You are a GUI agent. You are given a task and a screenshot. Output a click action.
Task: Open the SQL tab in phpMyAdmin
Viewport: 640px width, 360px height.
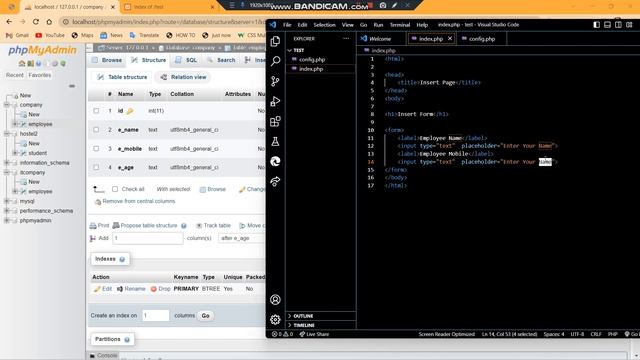click(x=187, y=60)
